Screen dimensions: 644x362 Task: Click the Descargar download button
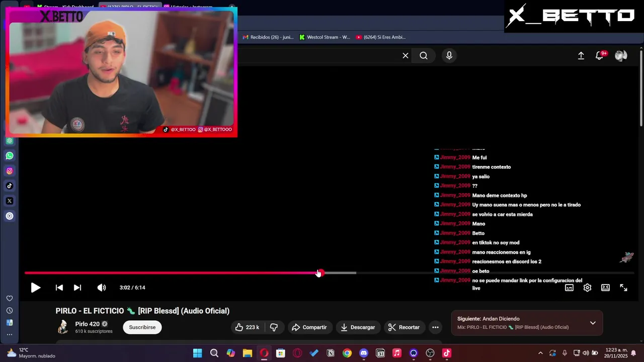point(358,327)
